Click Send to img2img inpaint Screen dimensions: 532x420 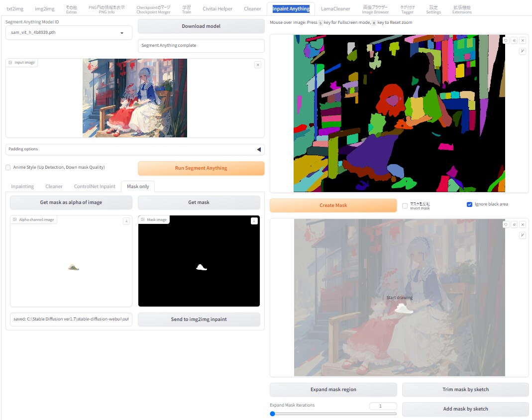(x=199, y=319)
